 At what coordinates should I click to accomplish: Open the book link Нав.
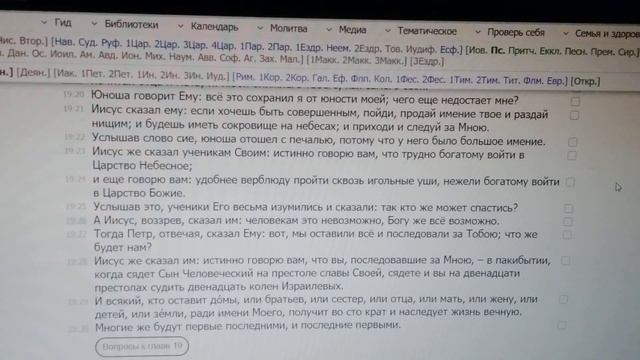point(65,42)
